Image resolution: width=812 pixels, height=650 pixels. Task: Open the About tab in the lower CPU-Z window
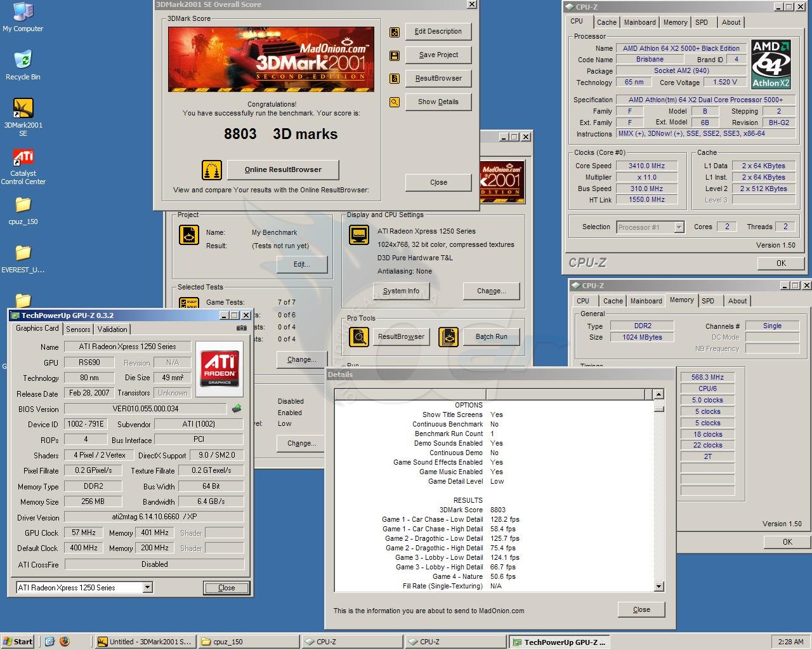pyautogui.click(x=737, y=301)
